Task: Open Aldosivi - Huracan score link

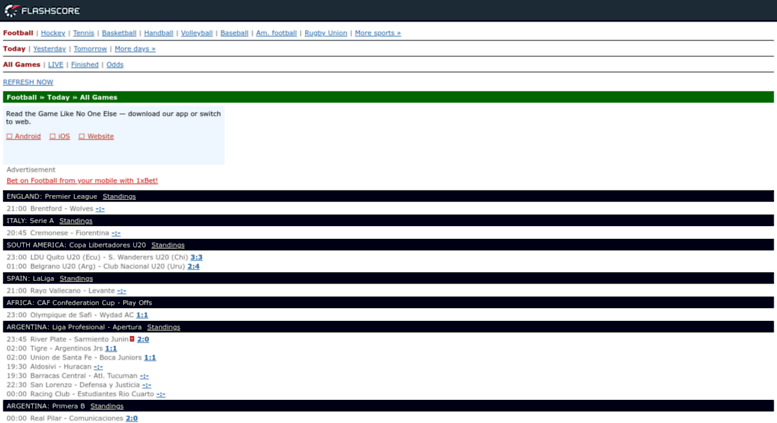Action: coord(98,367)
